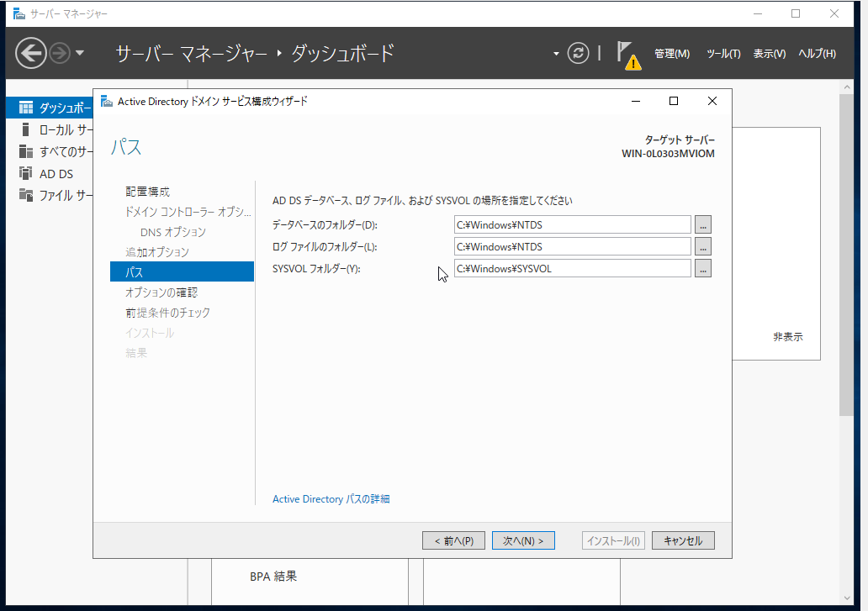Open the ツール(T) menu
This screenshot has width=868, height=611.
coord(723,54)
